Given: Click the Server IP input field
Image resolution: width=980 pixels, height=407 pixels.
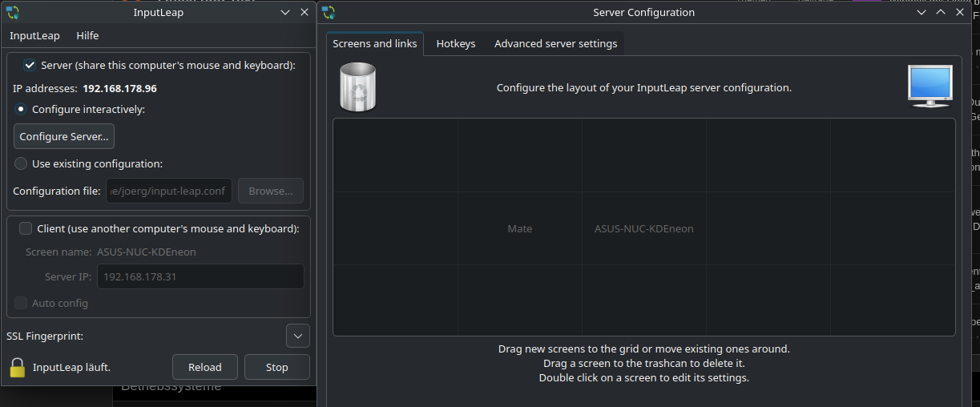Looking at the screenshot, I should point(200,276).
